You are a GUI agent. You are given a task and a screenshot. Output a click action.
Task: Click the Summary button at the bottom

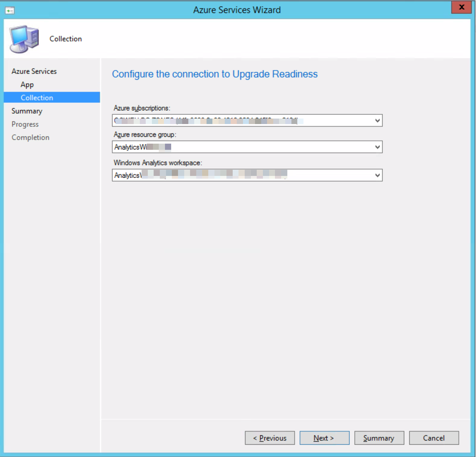379,438
